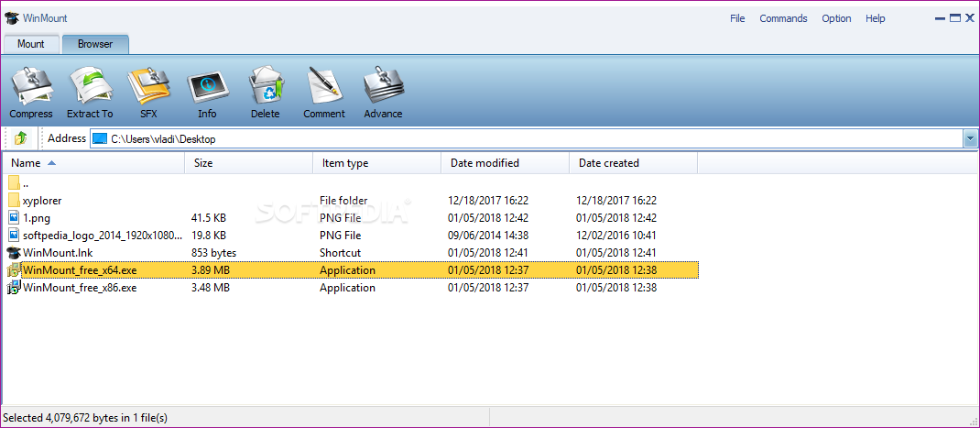Click the Address path input field

point(527,139)
